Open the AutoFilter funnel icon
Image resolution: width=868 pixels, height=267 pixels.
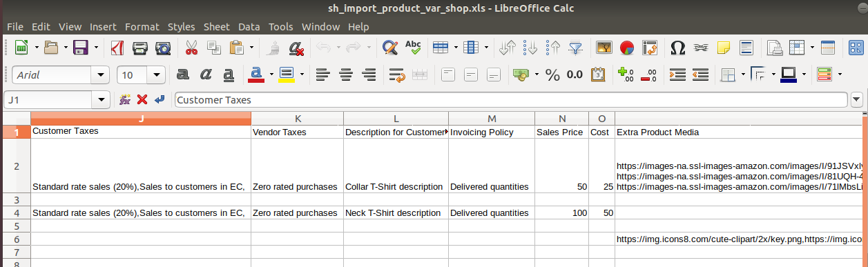pyautogui.click(x=575, y=48)
